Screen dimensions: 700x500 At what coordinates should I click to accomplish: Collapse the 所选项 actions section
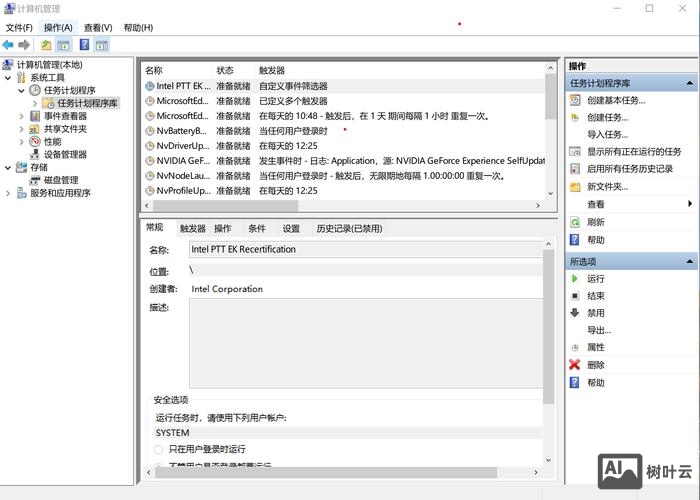coord(690,261)
